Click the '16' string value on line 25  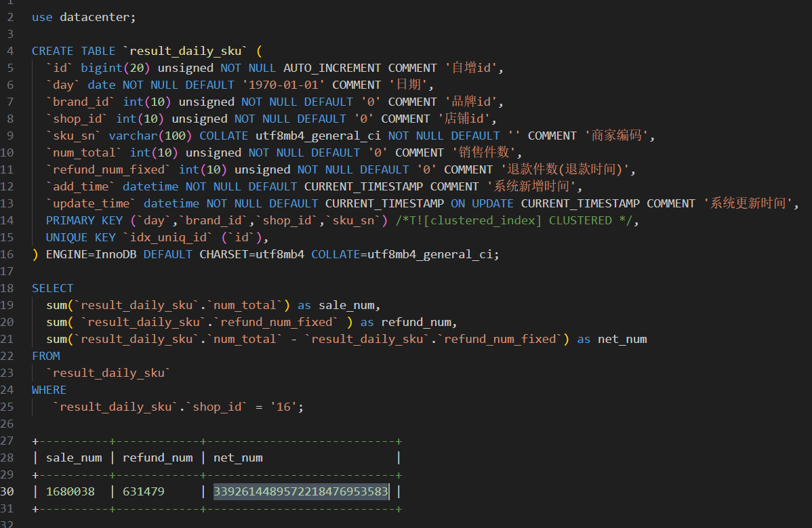[x=283, y=407]
